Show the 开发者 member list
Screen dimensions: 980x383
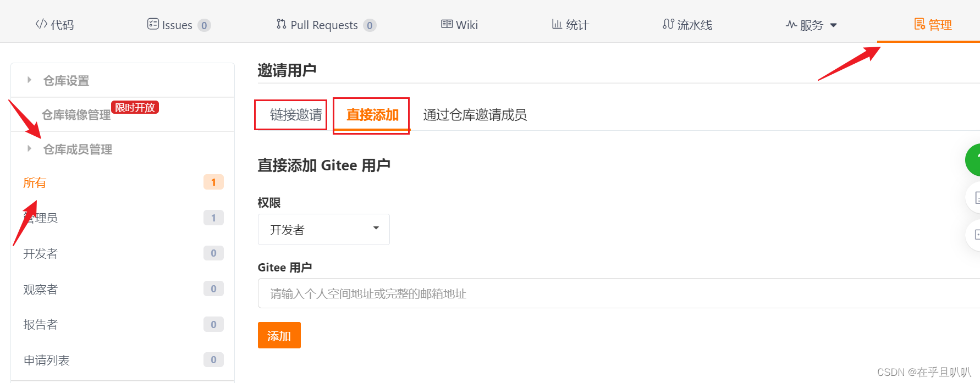click(122, 253)
